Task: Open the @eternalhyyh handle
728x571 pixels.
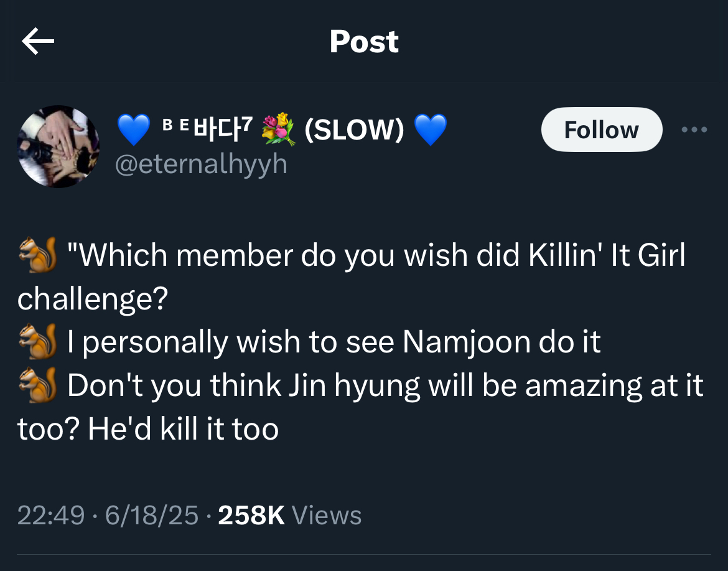Action: (x=201, y=164)
